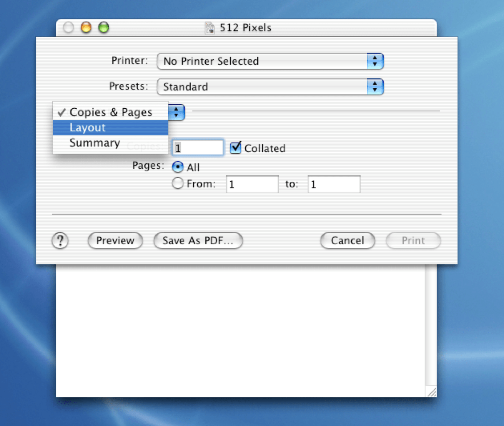
Task: Cancel the print dialog
Action: click(x=348, y=240)
